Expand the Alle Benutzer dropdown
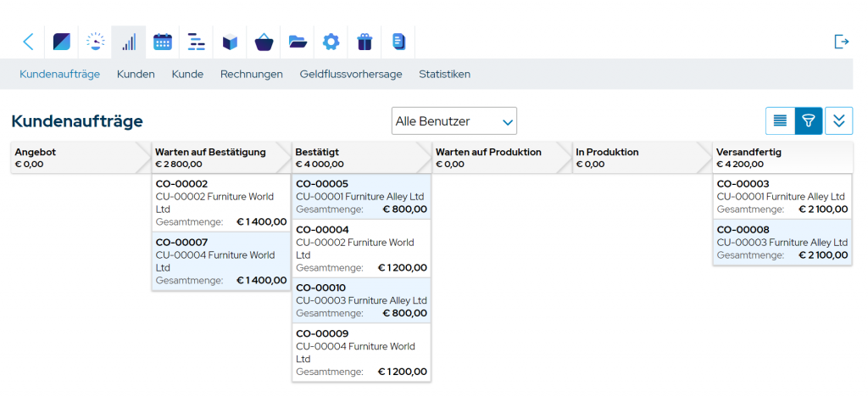Image resolution: width=868 pixels, height=397 pixels. 453,121
